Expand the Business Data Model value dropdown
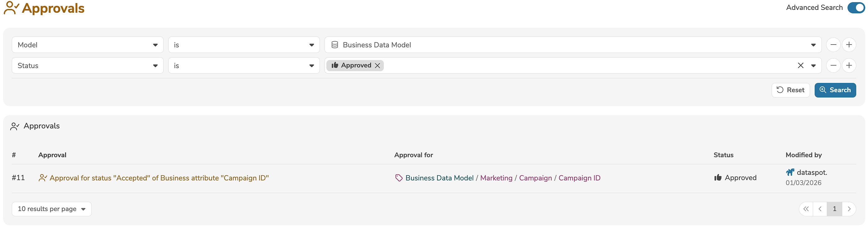 (813, 45)
